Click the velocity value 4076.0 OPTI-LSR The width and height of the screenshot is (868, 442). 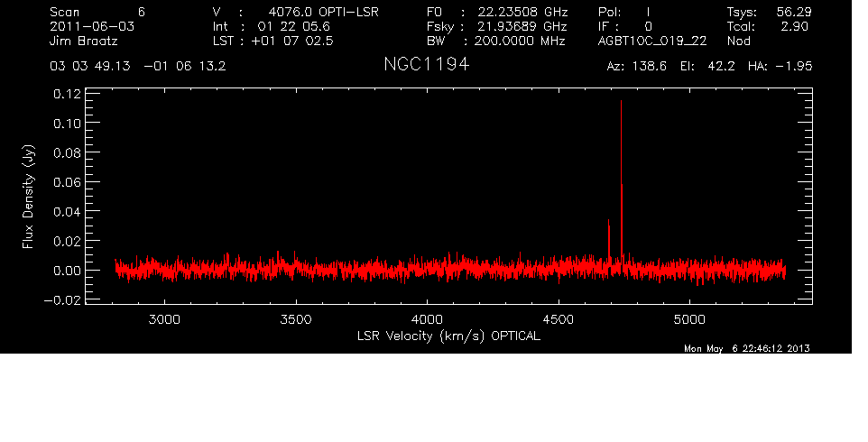[323, 12]
